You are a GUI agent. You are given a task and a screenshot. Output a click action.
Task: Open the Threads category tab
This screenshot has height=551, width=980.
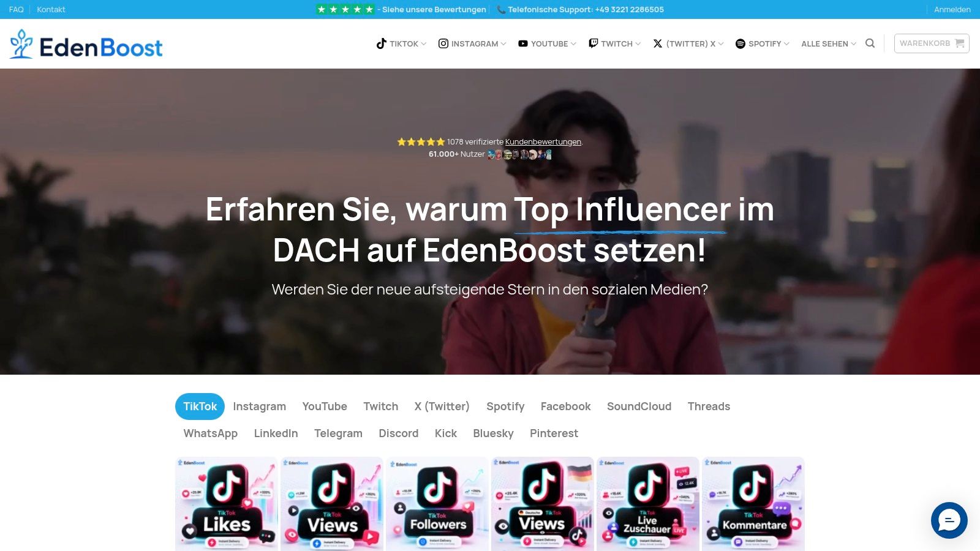(x=709, y=407)
